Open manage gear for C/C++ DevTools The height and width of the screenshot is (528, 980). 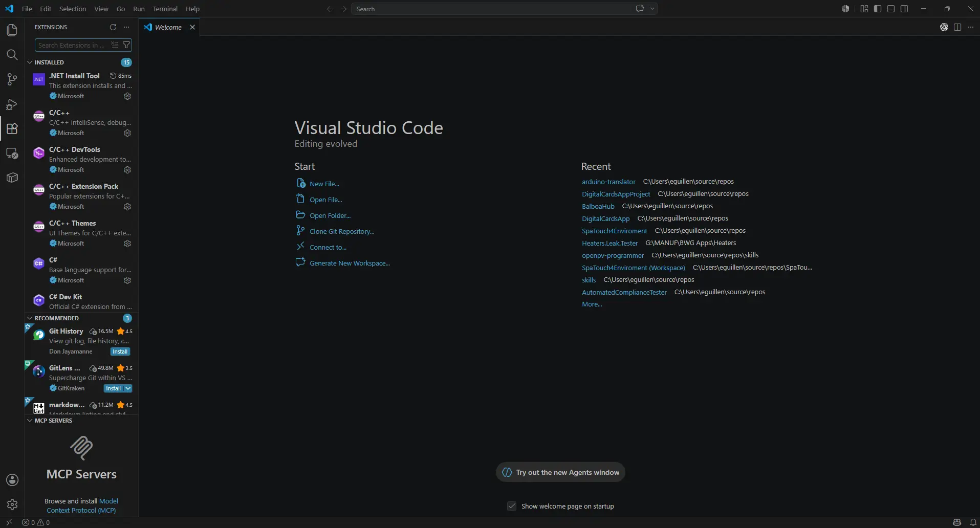(127, 170)
